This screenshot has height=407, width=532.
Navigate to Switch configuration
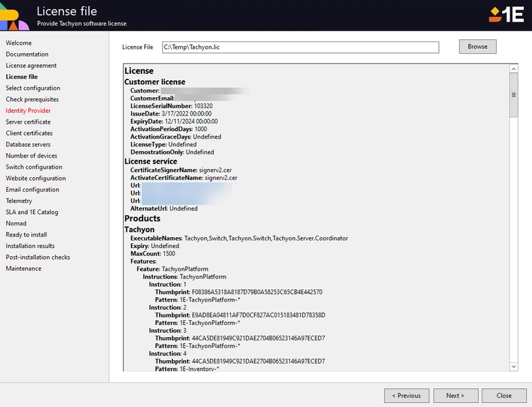pyautogui.click(x=34, y=167)
